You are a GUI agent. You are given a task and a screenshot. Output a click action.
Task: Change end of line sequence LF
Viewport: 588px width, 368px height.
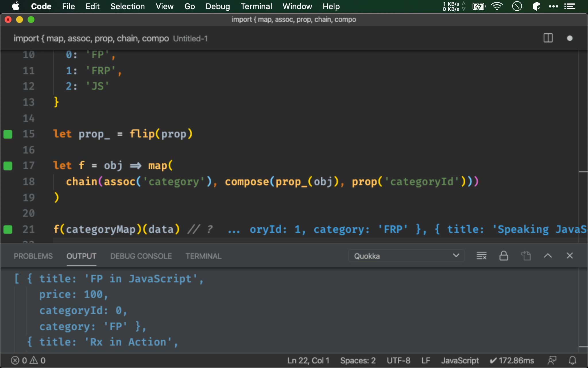425,361
